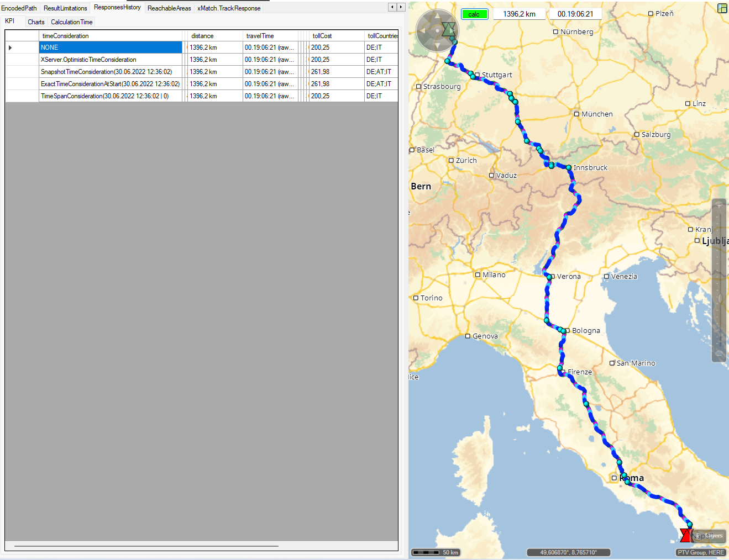This screenshot has height=560, width=729.
Task: Pan the map down with compass arrow
Action: point(437,46)
